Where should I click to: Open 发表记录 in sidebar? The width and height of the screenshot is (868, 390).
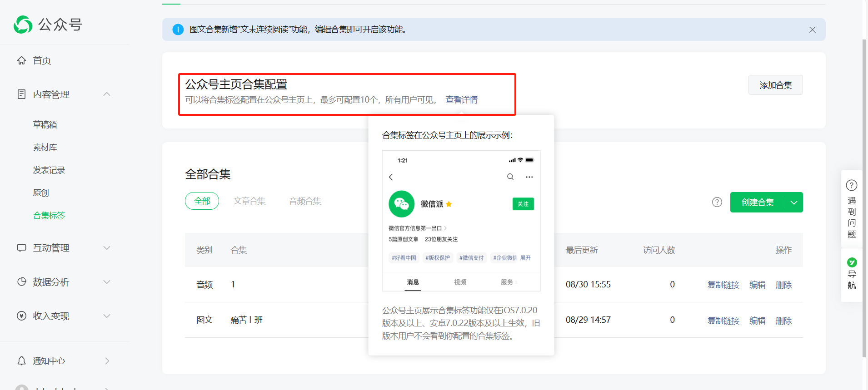click(x=49, y=170)
